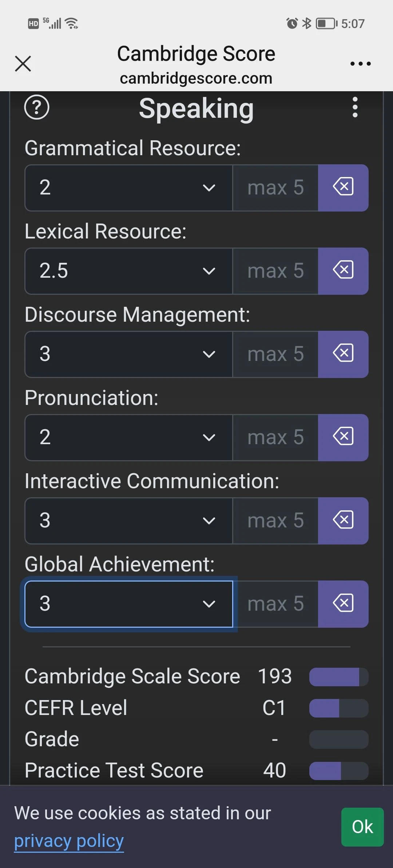
Task: Expand the Discourse Management score dropdown
Action: (129, 354)
